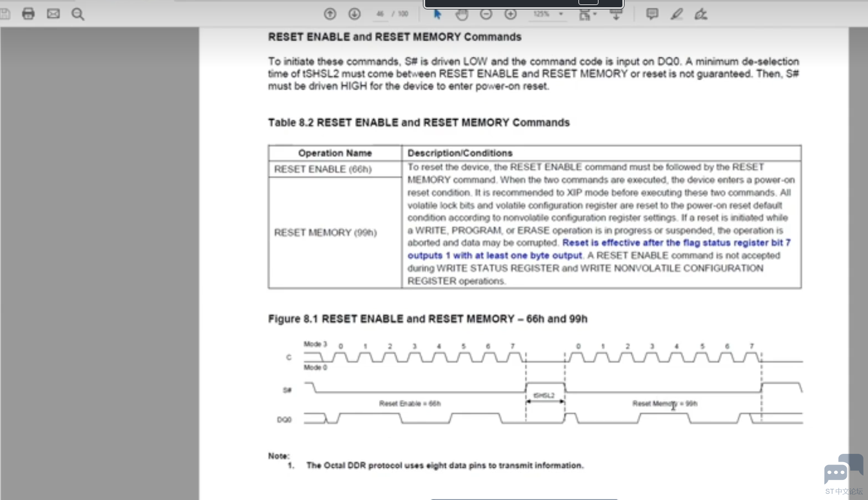Screen dimensions: 868x500
Task: Click 'Reset Memory = 99h' diagram label
Action: (x=665, y=404)
